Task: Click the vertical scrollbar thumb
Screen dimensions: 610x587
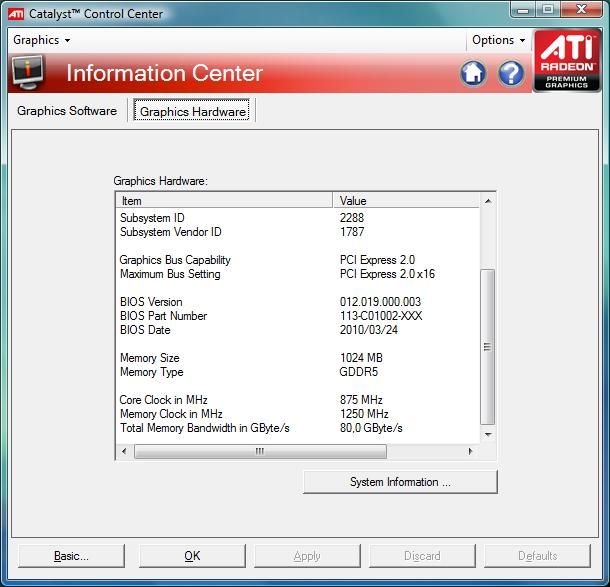Action: [487, 347]
